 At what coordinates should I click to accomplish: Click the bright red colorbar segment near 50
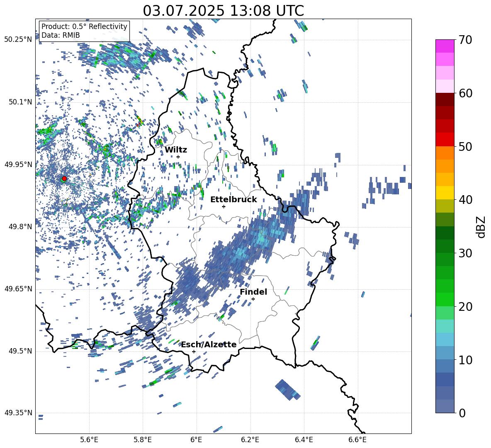point(445,140)
